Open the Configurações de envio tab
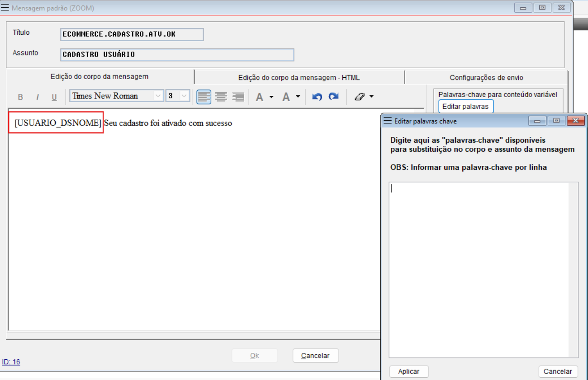Viewport: 588px width, 380px height. [486, 78]
